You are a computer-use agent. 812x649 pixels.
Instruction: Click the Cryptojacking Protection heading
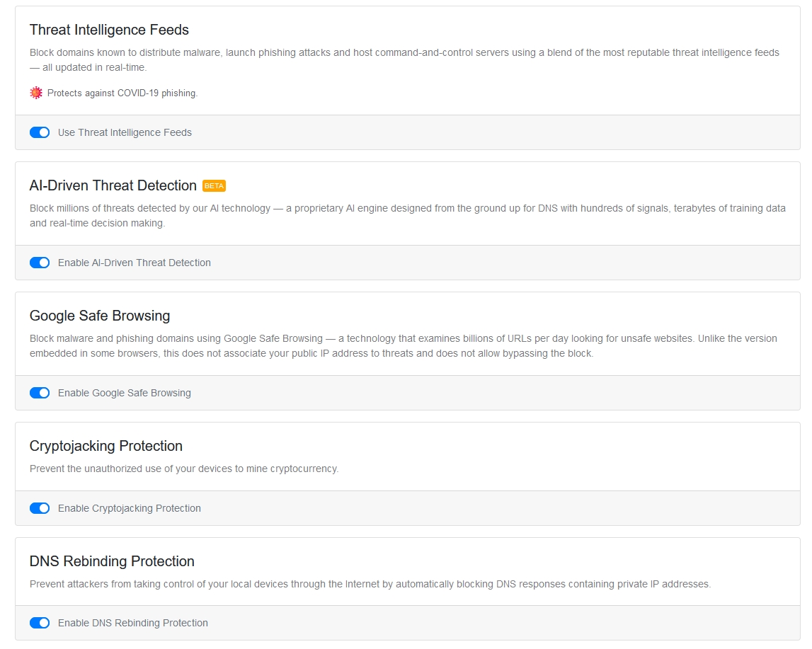click(106, 446)
